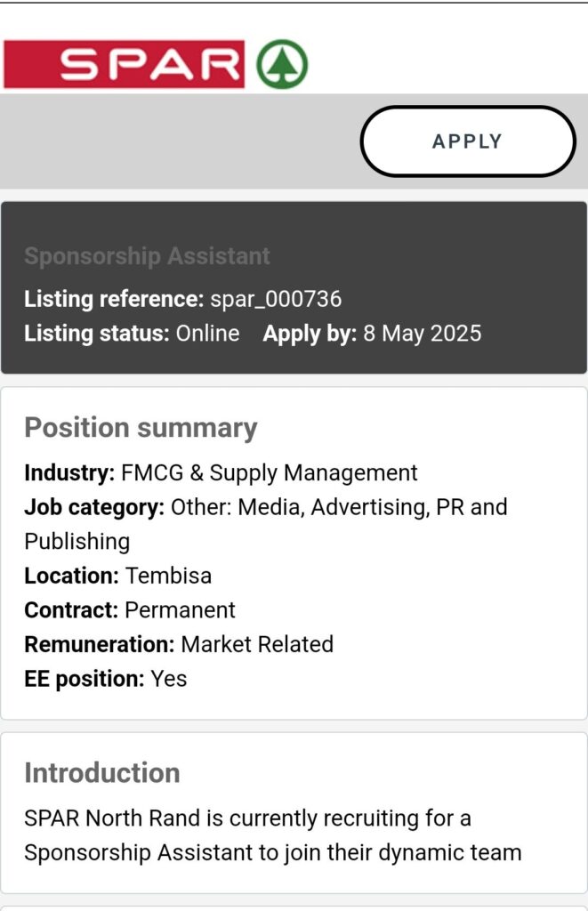Click the SPAR North Rand introduction text

[x=272, y=834]
